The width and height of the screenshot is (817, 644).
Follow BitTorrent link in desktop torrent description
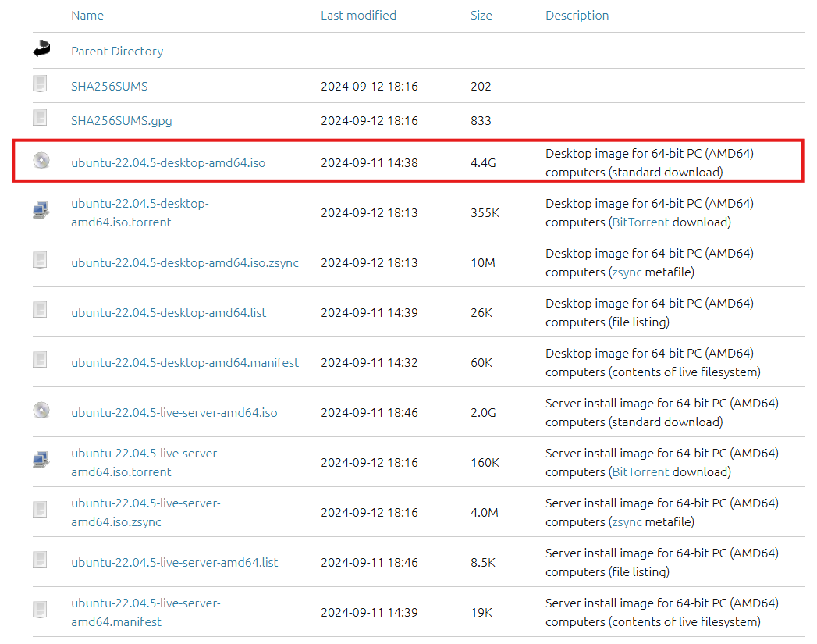click(x=641, y=222)
